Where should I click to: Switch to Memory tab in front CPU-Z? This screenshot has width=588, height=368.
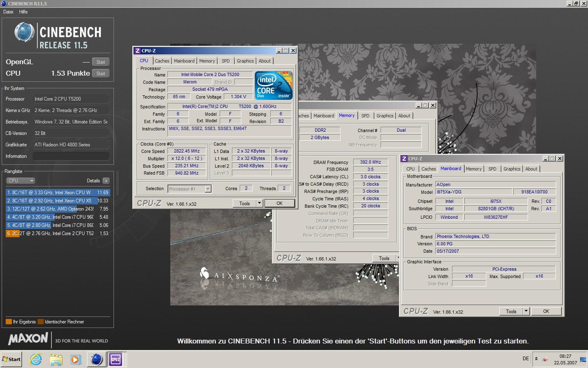pyautogui.click(x=207, y=61)
